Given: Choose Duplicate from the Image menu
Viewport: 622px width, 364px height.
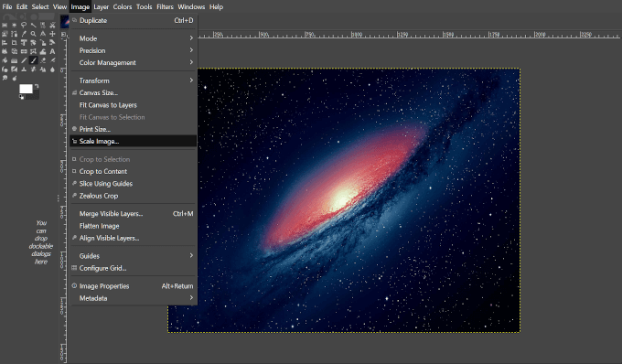Looking at the screenshot, I should [134, 21].
